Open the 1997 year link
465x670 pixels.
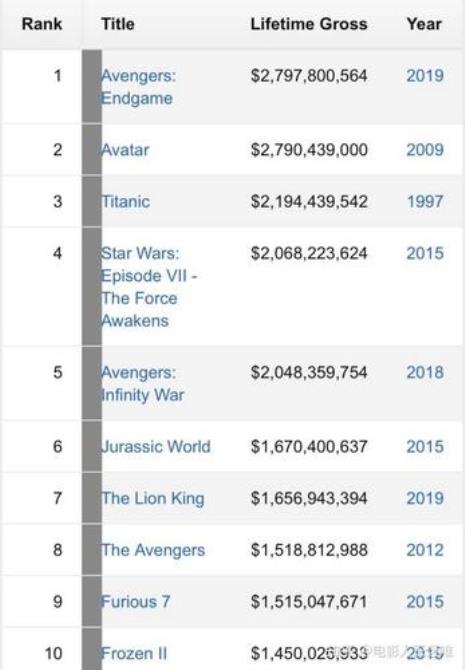pyautogui.click(x=425, y=202)
